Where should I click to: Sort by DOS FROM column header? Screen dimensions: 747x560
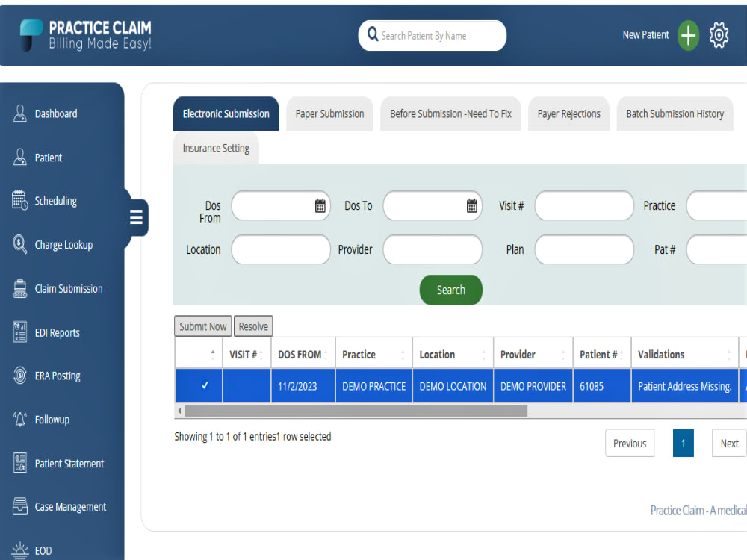(x=303, y=354)
